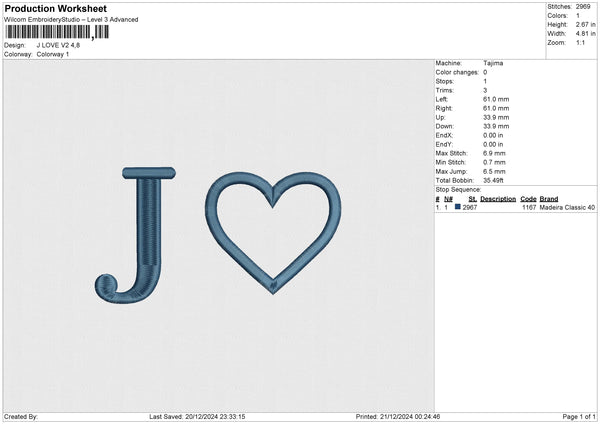Click thread code 1167 in stop sequence

[528, 207]
